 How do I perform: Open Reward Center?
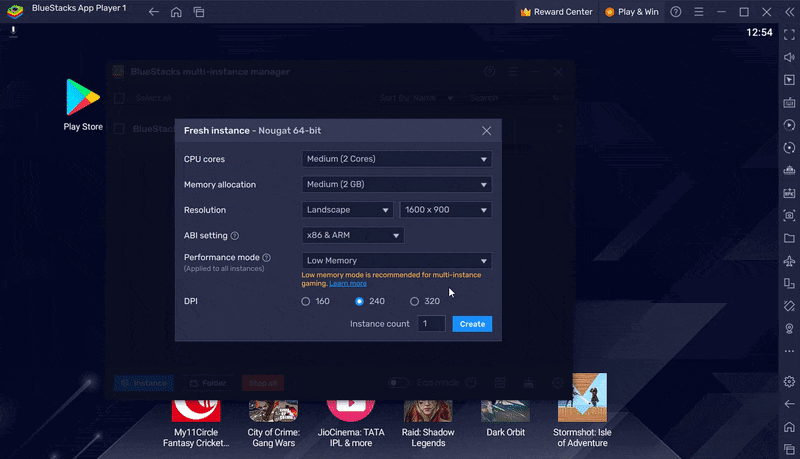tap(557, 12)
